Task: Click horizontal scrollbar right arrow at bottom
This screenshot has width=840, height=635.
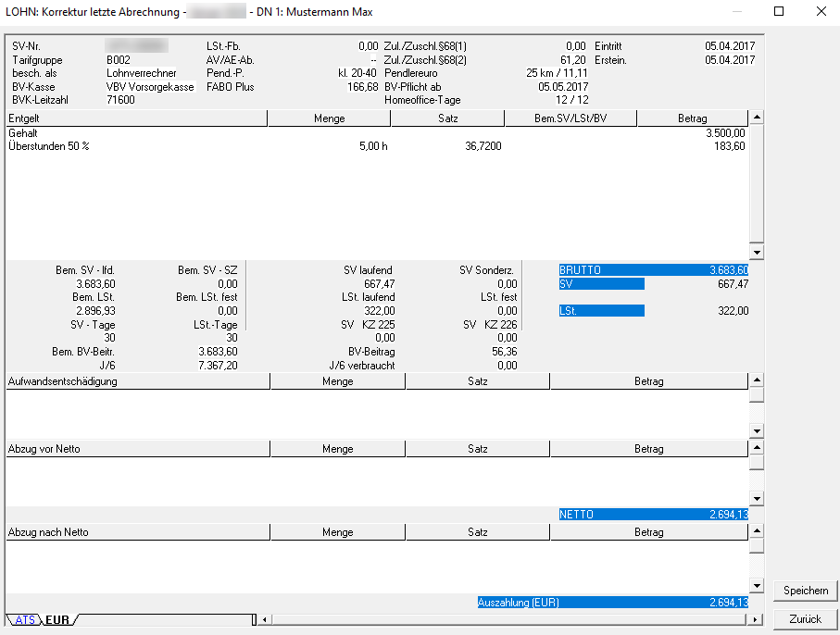Action: (x=757, y=620)
